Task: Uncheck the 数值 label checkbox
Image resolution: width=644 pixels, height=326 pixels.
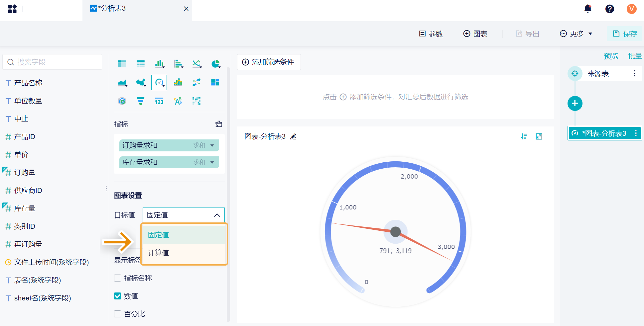Action: coord(117,296)
